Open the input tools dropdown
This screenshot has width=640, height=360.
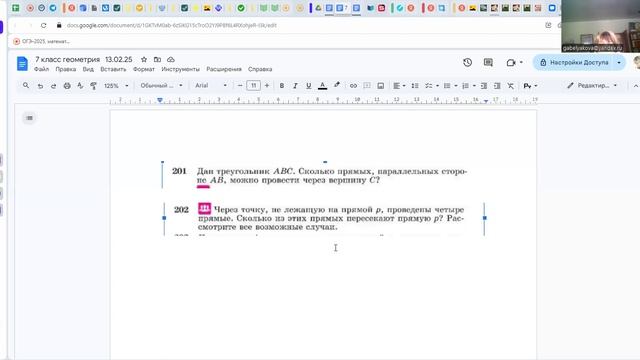(530, 86)
